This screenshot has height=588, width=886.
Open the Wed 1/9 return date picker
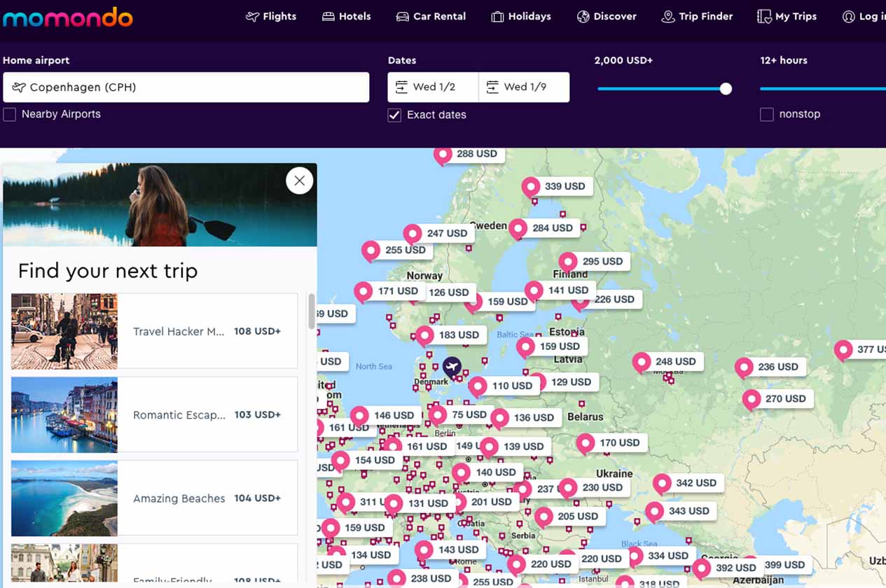click(524, 87)
